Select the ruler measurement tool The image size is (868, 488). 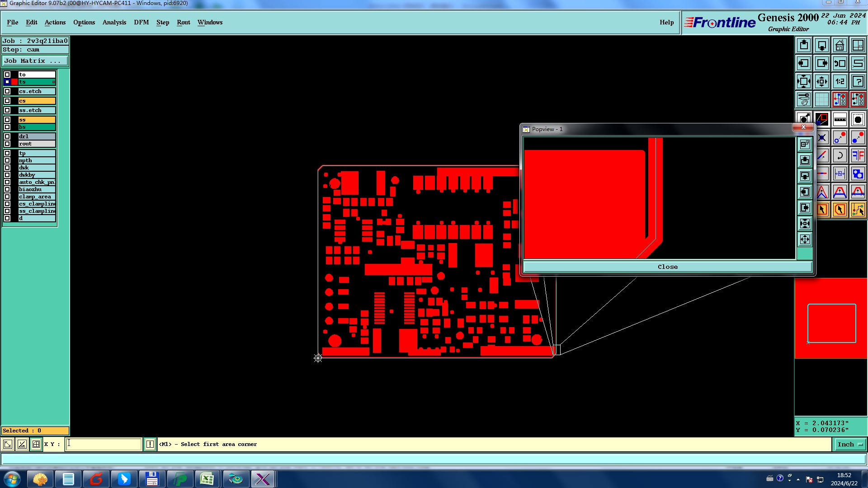pyautogui.click(x=840, y=120)
